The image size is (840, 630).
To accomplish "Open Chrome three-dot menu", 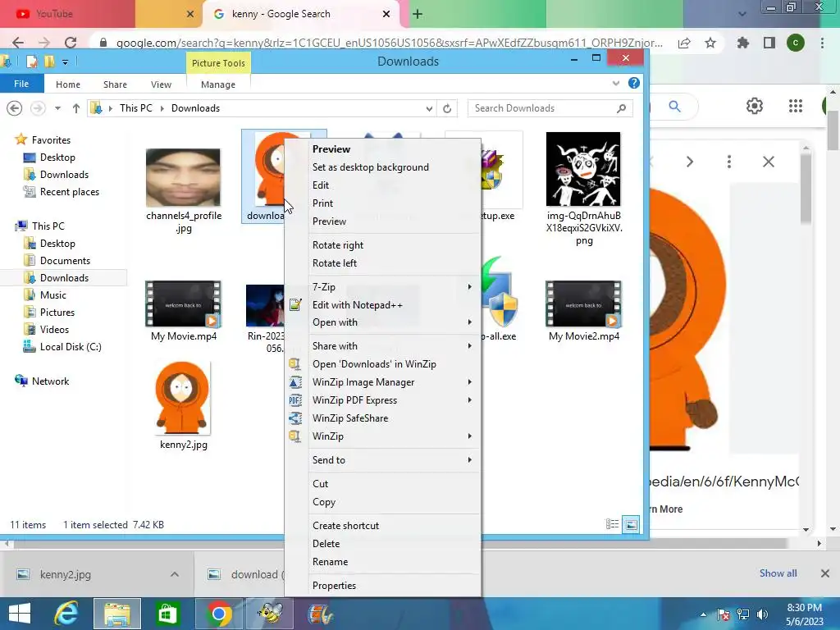I will (822, 43).
